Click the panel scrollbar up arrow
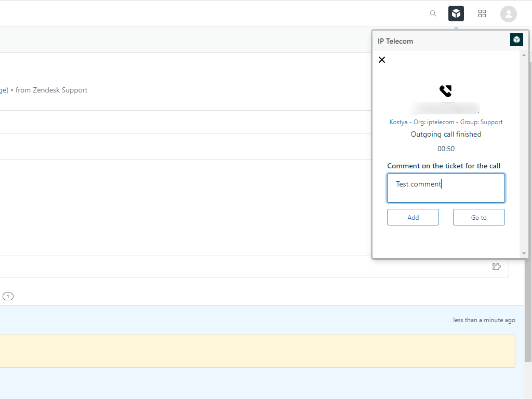532x399 pixels. (x=524, y=55)
